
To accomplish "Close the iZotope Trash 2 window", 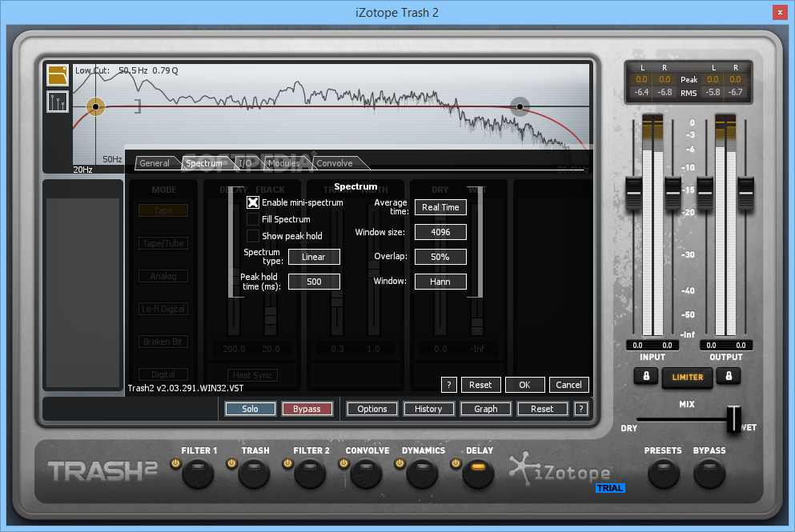I will (x=780, y=13).
